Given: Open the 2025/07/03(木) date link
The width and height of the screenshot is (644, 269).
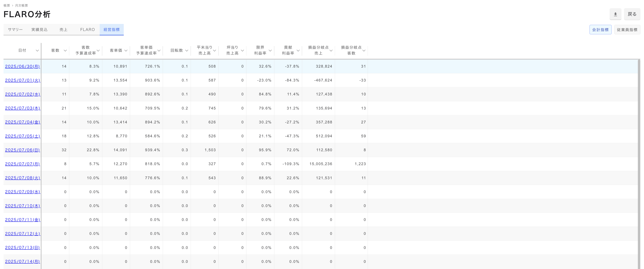Looking at the screenshot, I should coord(22,108).
